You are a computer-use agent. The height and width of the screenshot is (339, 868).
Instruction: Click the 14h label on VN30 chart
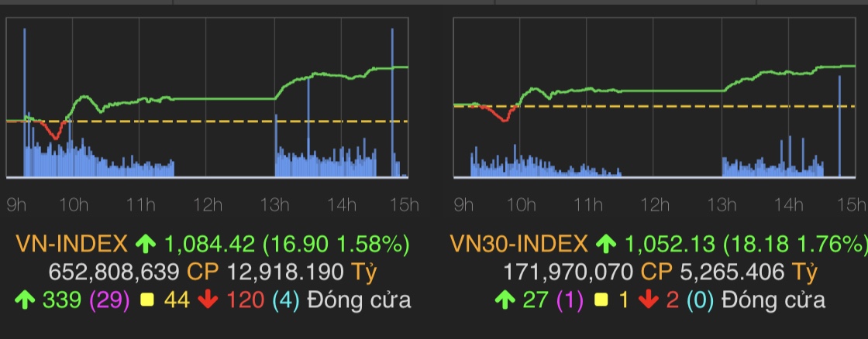(x=789, y=206)
